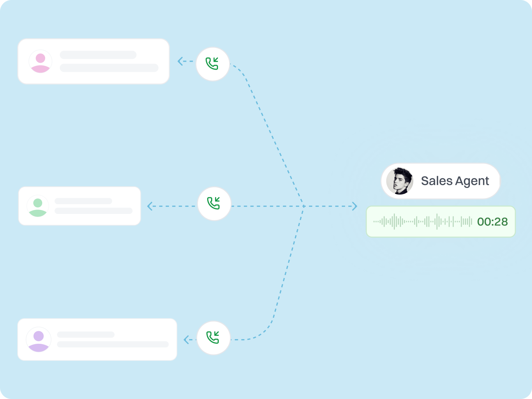Click the incoming call icon beside the pink-avatar card

pyautogui.click(x=213, y=64)
